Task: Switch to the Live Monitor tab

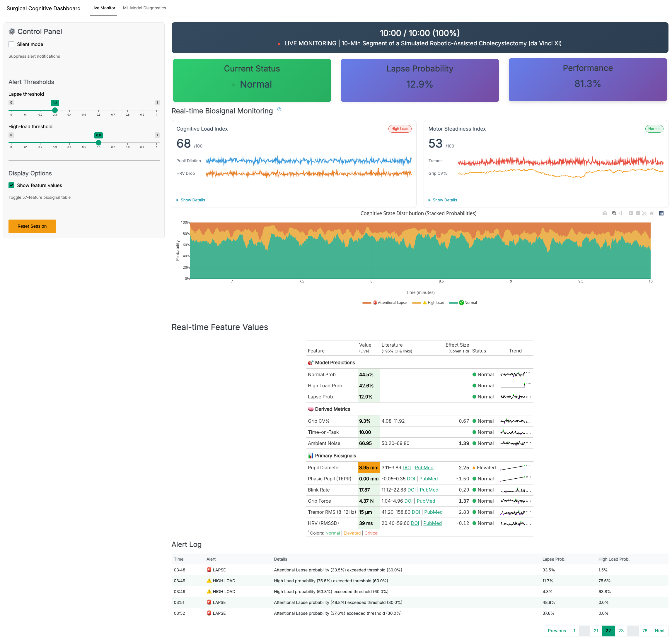Action: 103,8
